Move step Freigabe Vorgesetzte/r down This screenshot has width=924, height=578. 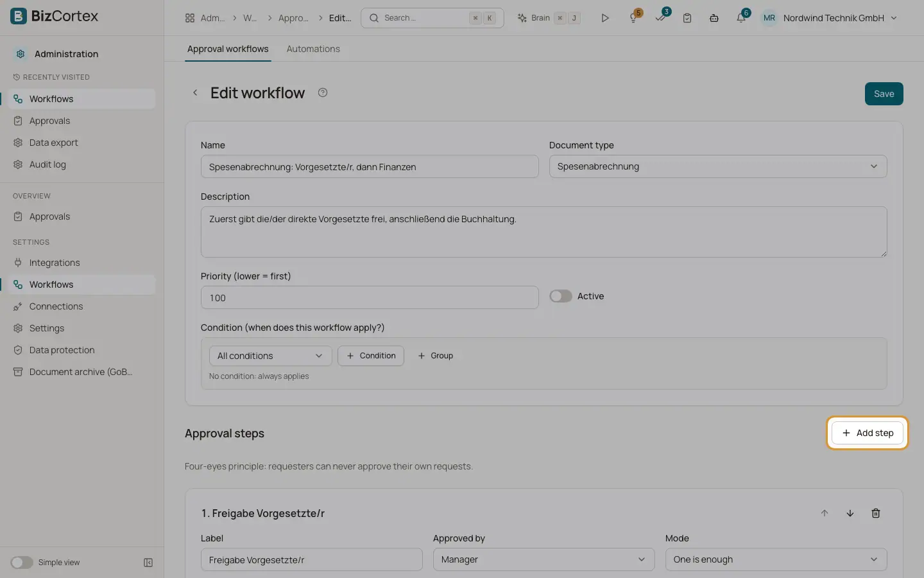click(x=850, y=513)
